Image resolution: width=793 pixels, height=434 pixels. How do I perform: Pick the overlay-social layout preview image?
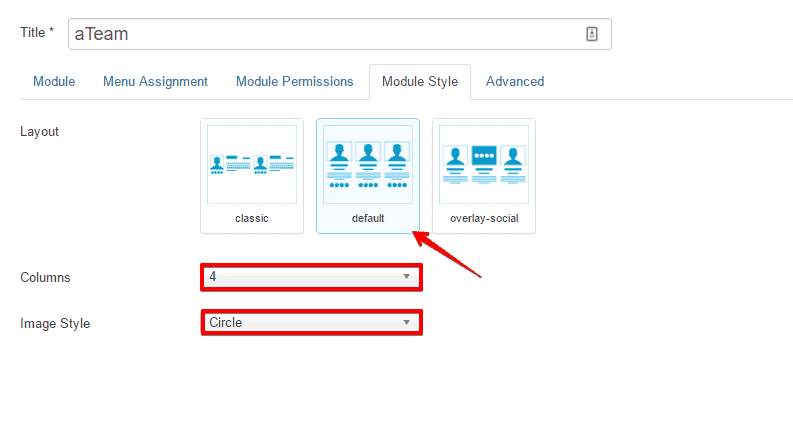[484, 164]
